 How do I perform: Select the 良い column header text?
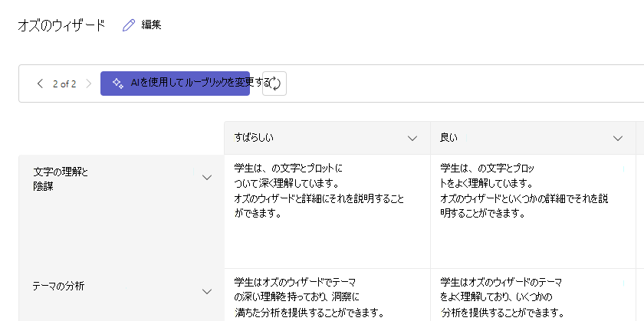pos(448,137)
